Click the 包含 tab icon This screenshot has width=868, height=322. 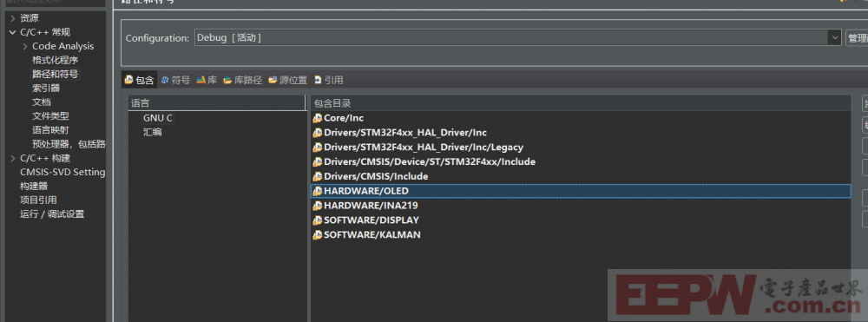[129, 80]
